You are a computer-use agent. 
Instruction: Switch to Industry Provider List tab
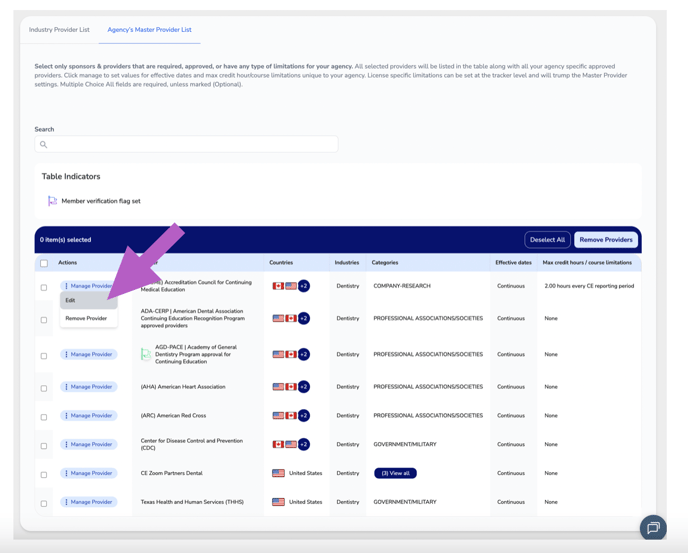coord(59,30)
